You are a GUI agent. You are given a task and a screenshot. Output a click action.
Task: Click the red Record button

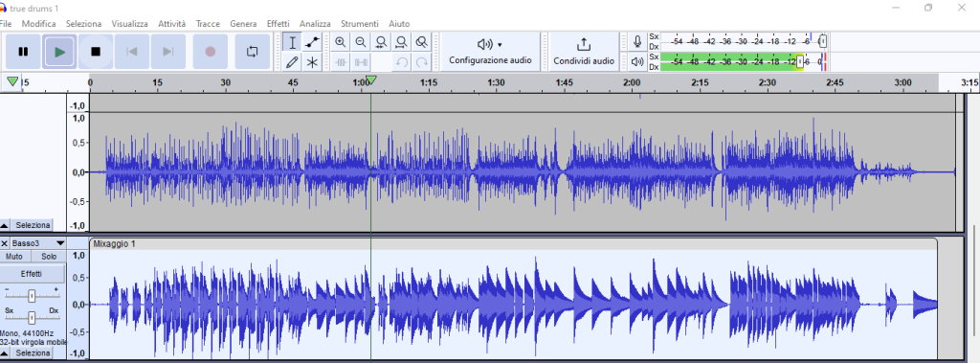[x=210, y=52]
